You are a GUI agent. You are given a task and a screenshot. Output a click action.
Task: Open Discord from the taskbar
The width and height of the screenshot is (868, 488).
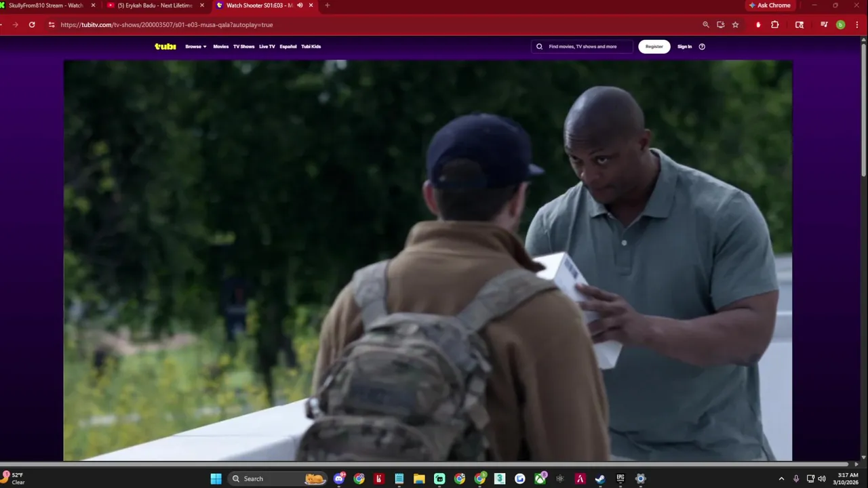tap(339, 479)
